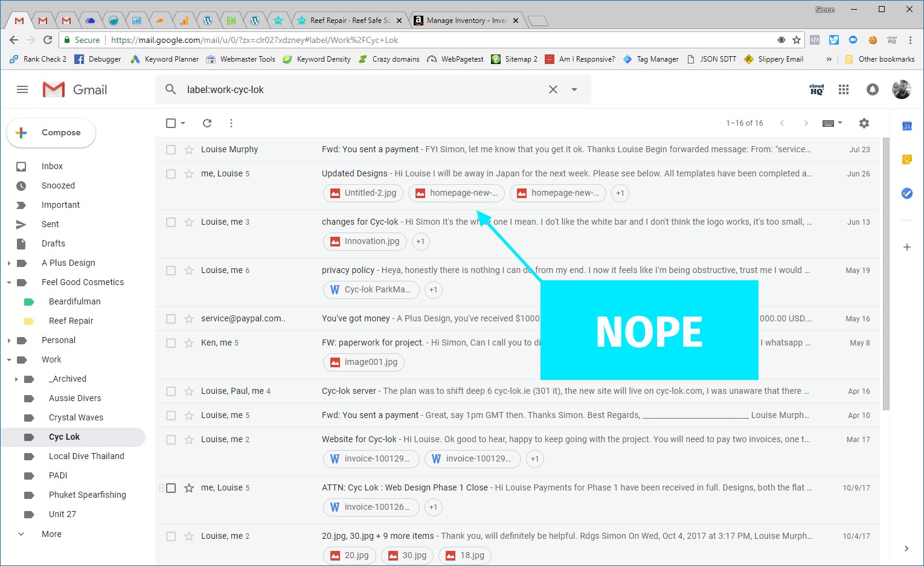
Task: Open the Untitled-2.jpg attachment chip
Action: [364, 193]
